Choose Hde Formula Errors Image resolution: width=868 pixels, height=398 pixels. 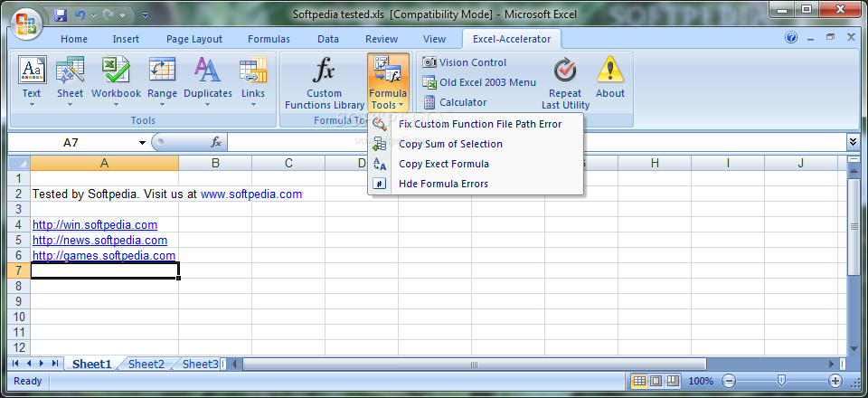[476, 184]
